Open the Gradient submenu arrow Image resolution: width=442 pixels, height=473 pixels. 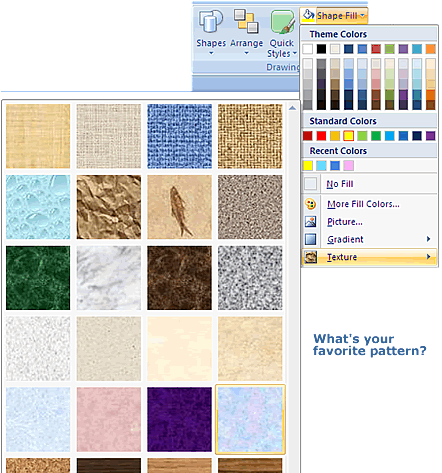pos(428,239)
